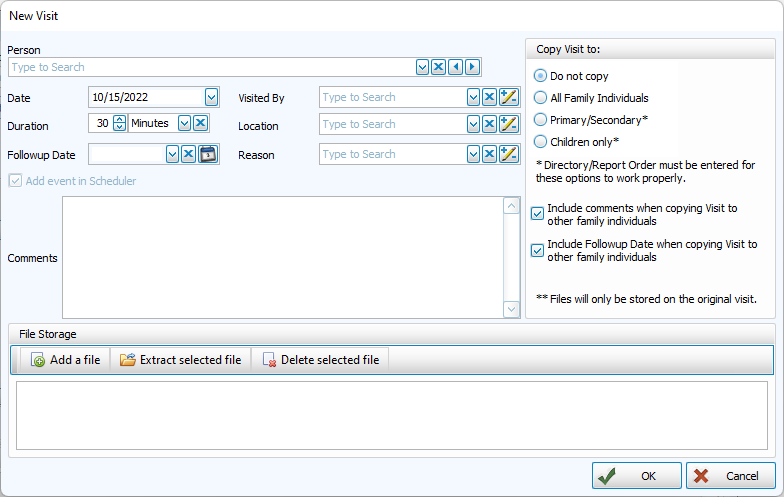Open calendar icon beside Followup Date

207,154
